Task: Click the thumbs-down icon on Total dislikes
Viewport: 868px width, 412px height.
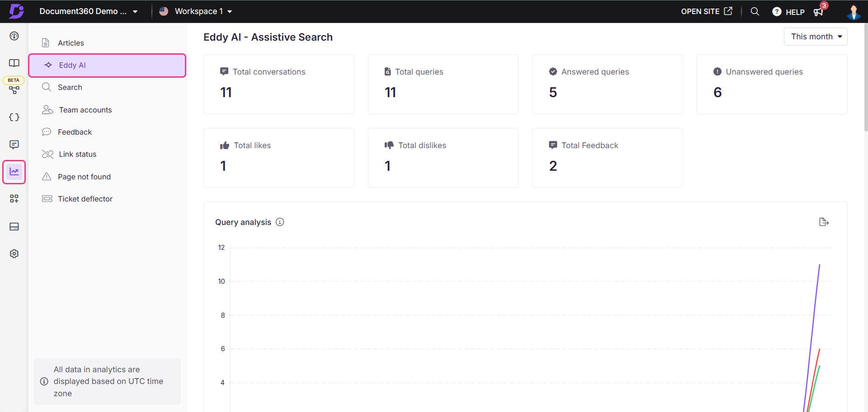Action: (x=389, y=145)
